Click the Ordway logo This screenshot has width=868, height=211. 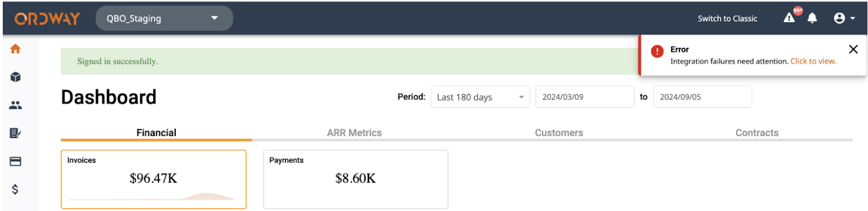(x=48, y=18)
